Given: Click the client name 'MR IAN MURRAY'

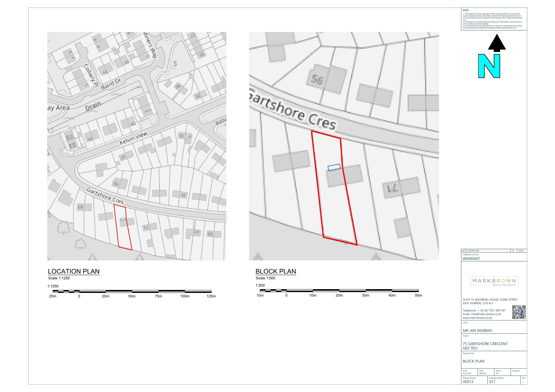Looking at the screenshot, I should pyautogui.click(x=477, y=331).
